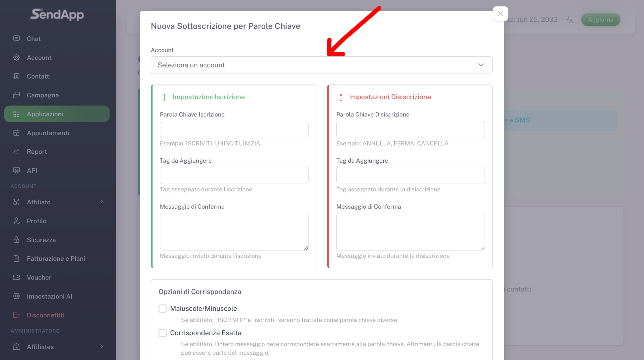The width and height of the screenshot is (644, 360).
Task: Click the Parola Chiave Iscrizione field
Action: (234, 129)
